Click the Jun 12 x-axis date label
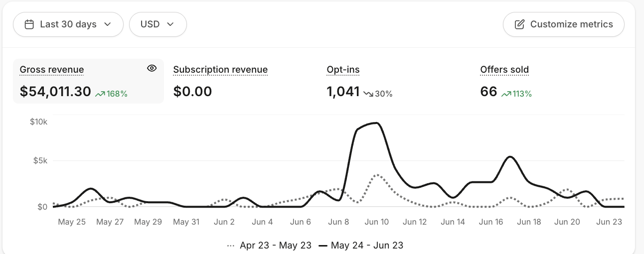This screenshot has height=254, width=644. click(x=415, y=222)
